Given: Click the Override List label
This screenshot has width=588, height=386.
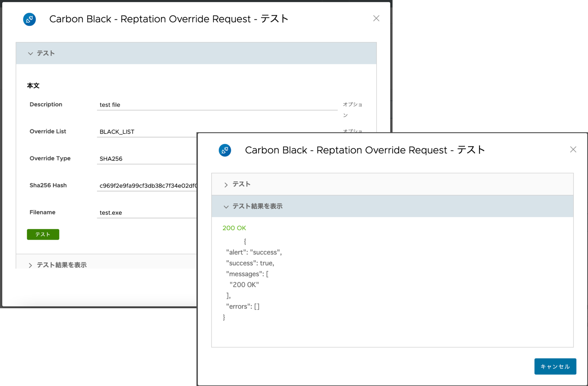Looking at the screenshot, I should (48, 131).
